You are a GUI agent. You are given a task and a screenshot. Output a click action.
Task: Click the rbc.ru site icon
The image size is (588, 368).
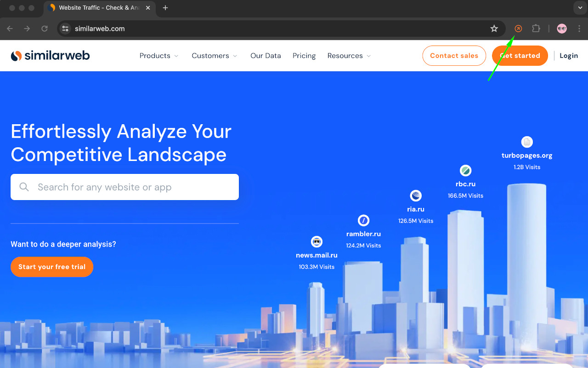point(465,171)
